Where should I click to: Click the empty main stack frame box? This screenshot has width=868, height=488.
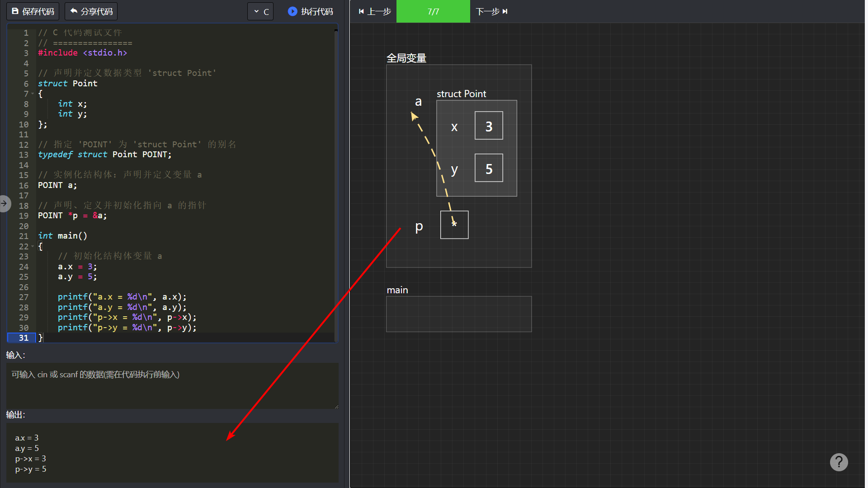(x=459, y=314)
